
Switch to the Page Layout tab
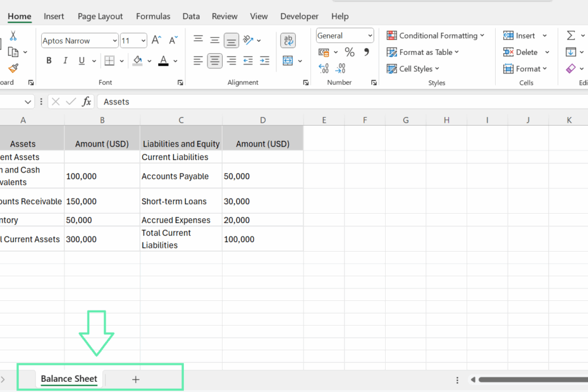100,16
